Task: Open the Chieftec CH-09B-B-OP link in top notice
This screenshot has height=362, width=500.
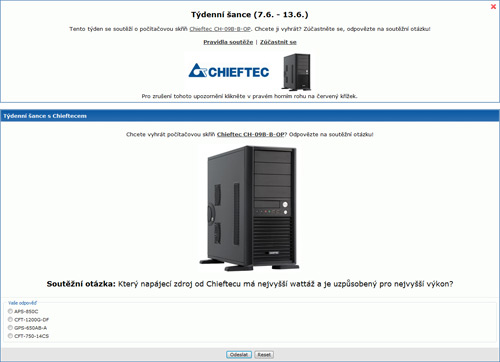Action: tap(220, 29)
